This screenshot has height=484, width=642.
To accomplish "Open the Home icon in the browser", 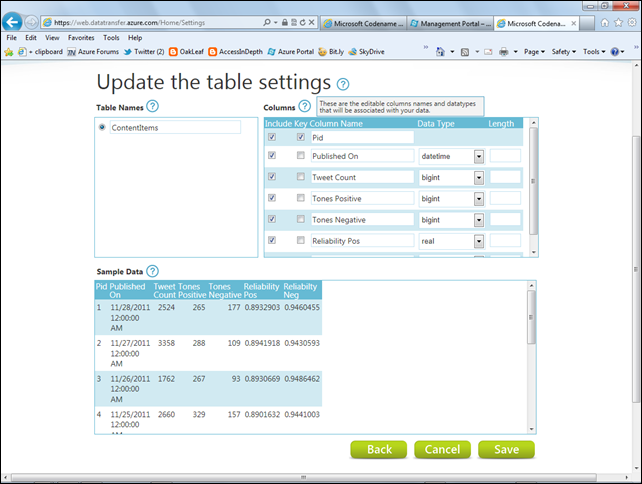I will [x=605, y=23].
